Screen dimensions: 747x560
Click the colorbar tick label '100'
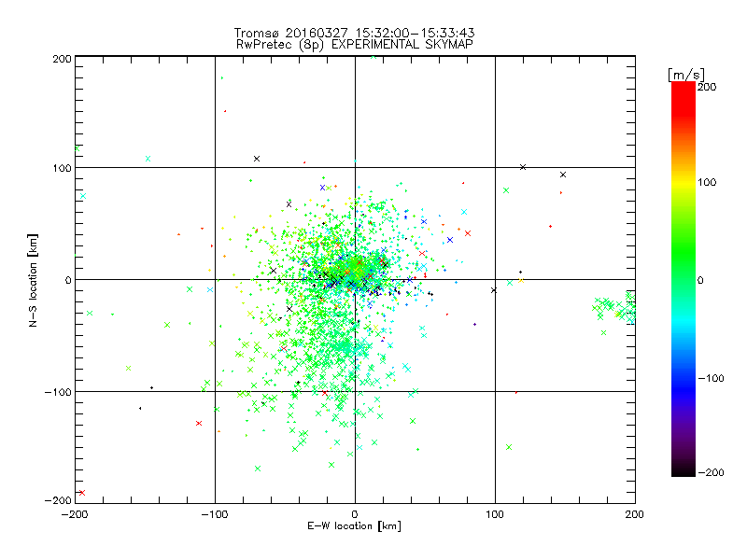point(707,182)
